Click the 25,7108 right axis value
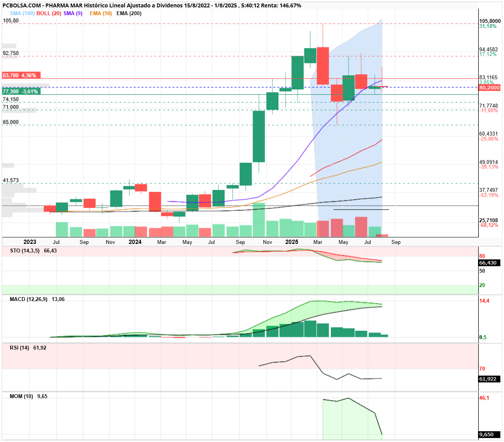This screenshot has width=504, height=442. click(x=488, y=220)
